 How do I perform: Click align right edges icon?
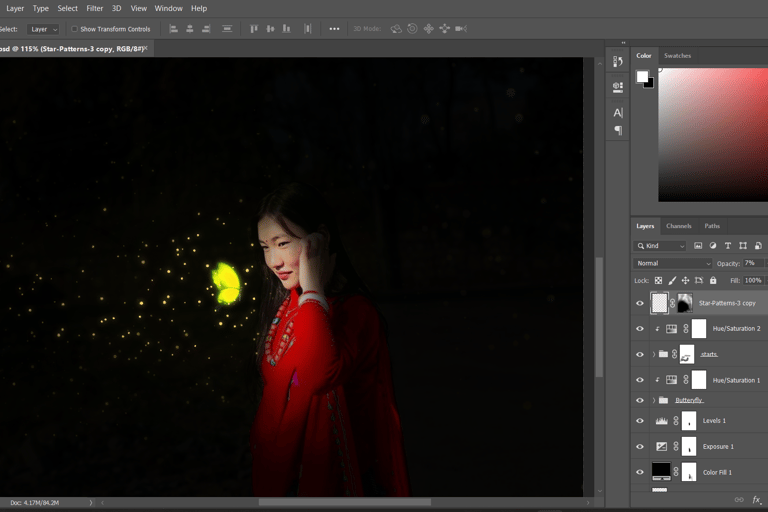206,29
